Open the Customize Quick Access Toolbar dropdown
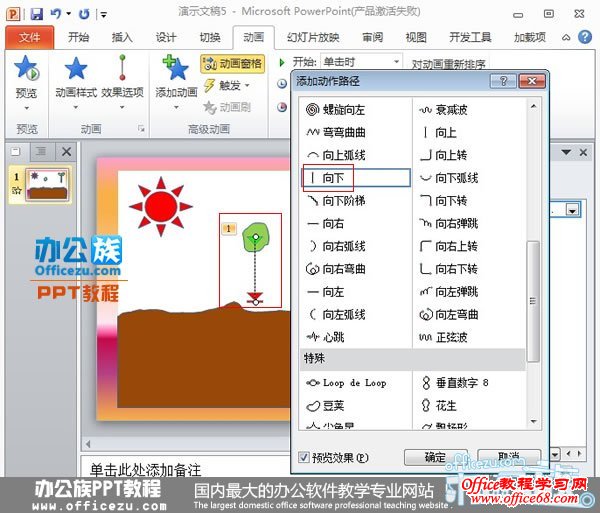The image size is (600, 513). click(104, 15)
